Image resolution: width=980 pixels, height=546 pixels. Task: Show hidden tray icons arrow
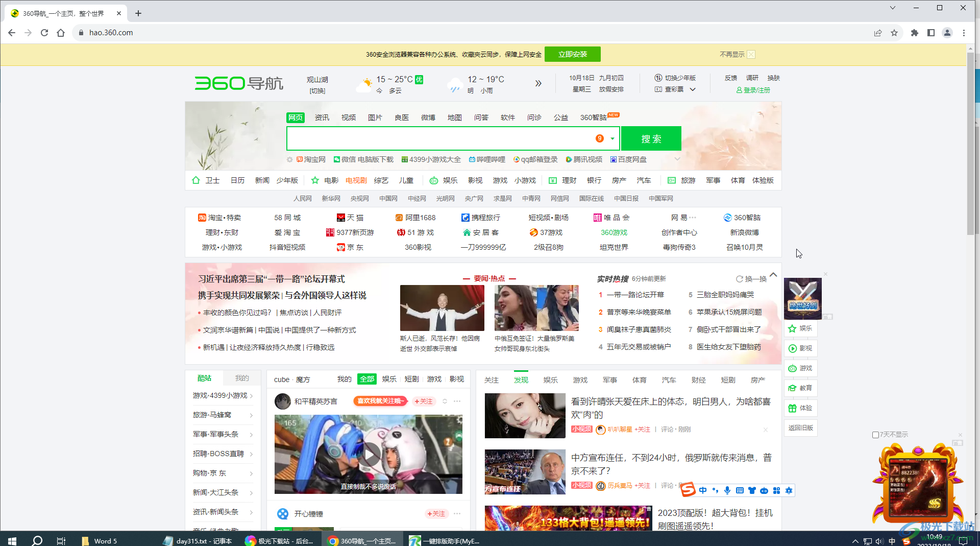point(855,541)
